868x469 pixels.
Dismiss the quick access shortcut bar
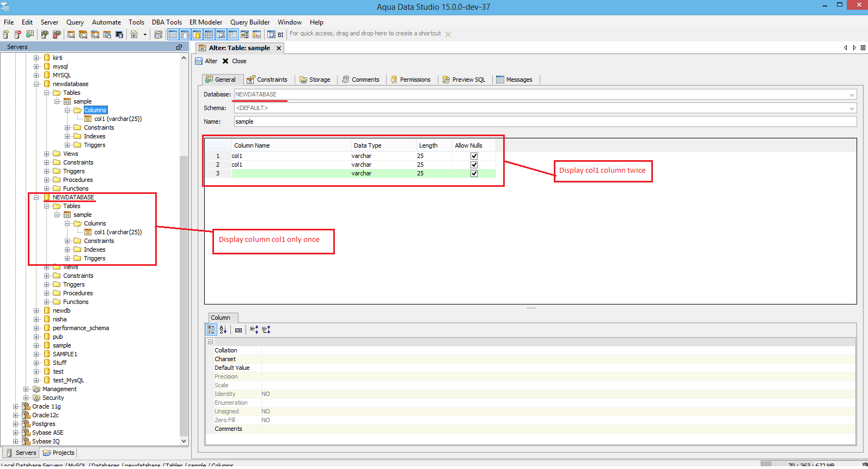[x=448, y=34]
